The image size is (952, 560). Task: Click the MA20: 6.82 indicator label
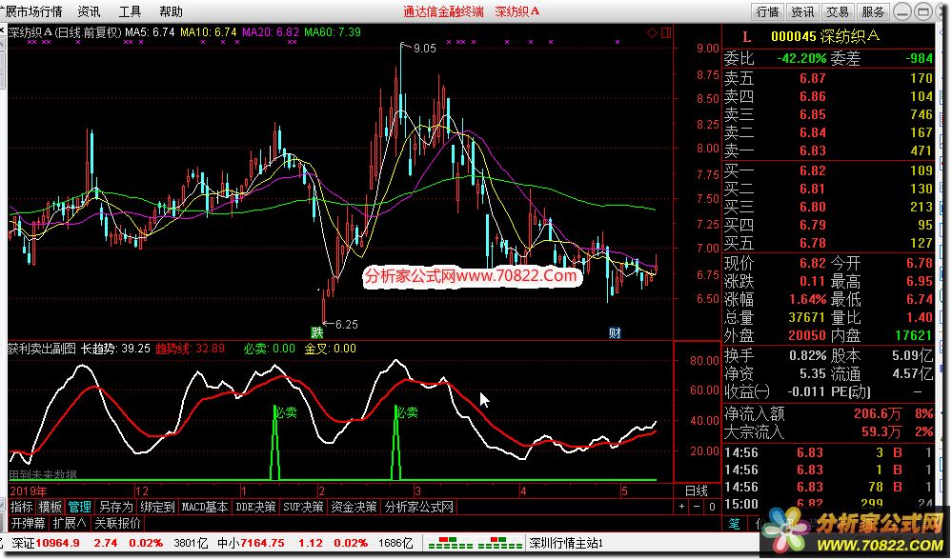coord(271,32)
